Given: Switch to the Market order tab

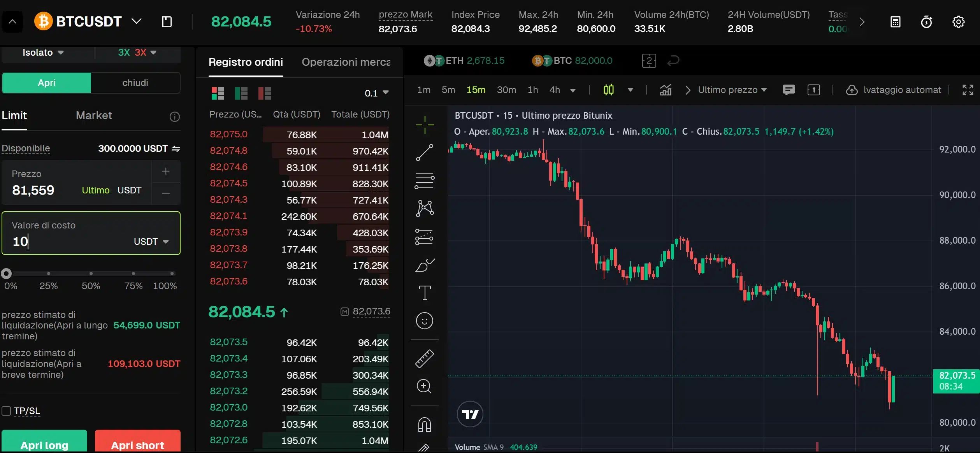Looking at the screenshot, I should click(93, 115).
